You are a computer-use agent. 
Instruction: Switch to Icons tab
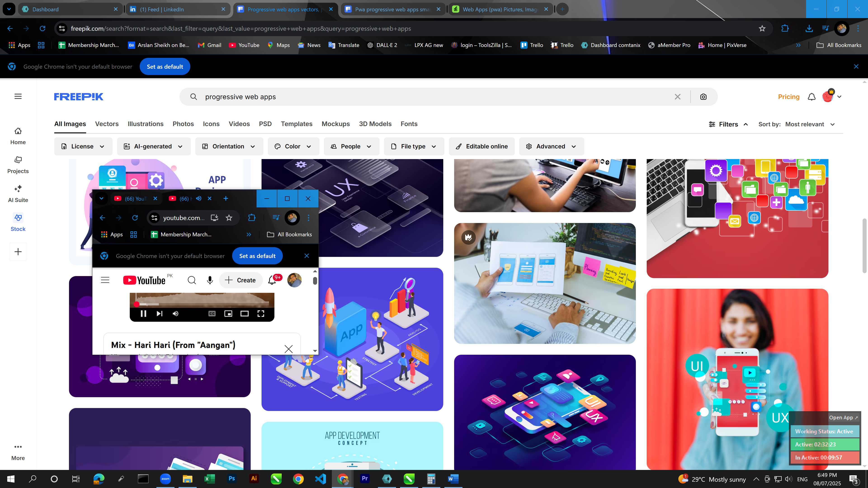pos(211,124)
